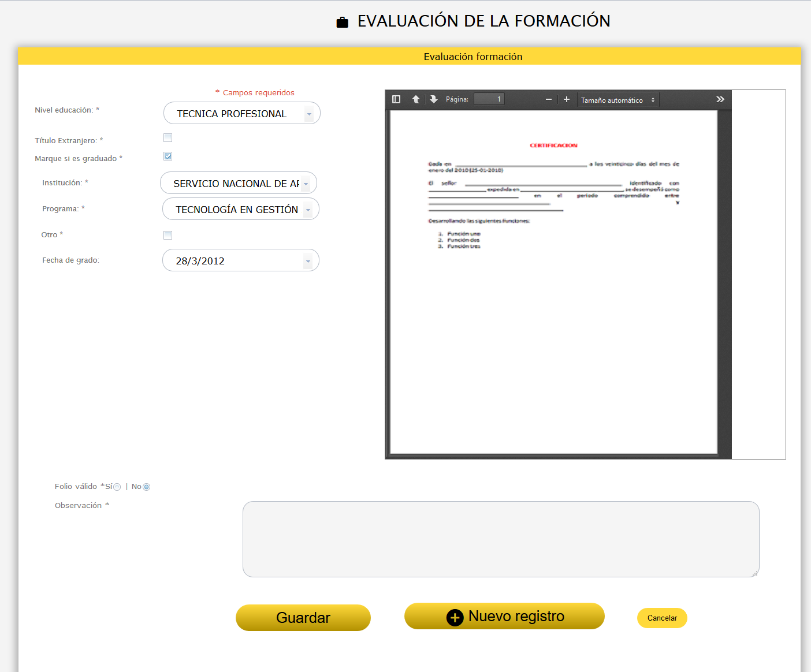
Task: Go to next page in PDF viewer
Action: [434, 99]
